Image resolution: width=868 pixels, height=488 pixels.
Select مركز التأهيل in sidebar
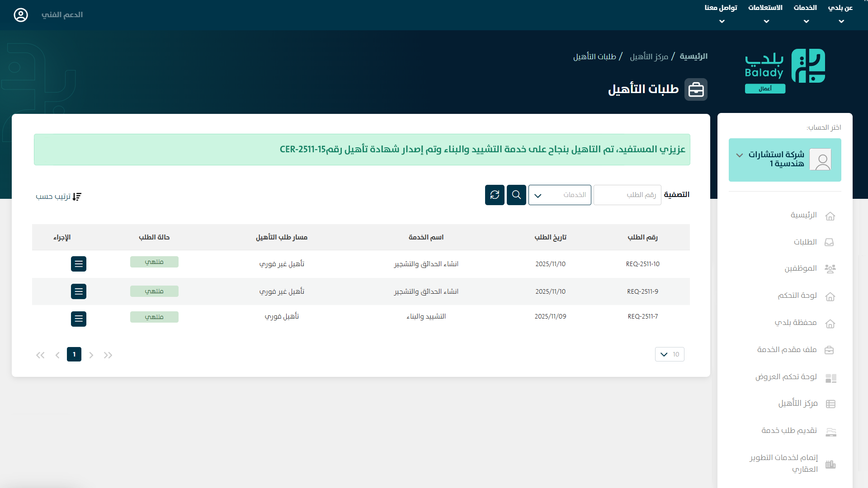(x=798, y=404)
